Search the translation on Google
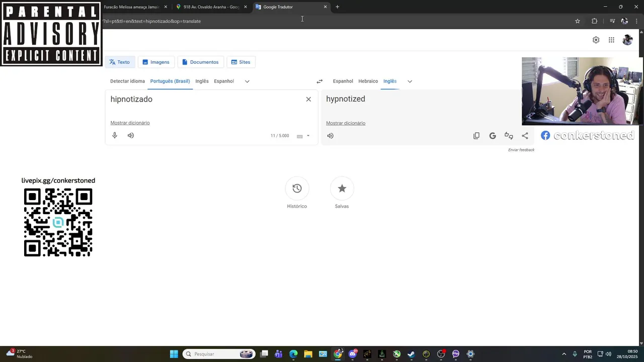This screenshot has height=362, width=644. click(x=493, y=136)
